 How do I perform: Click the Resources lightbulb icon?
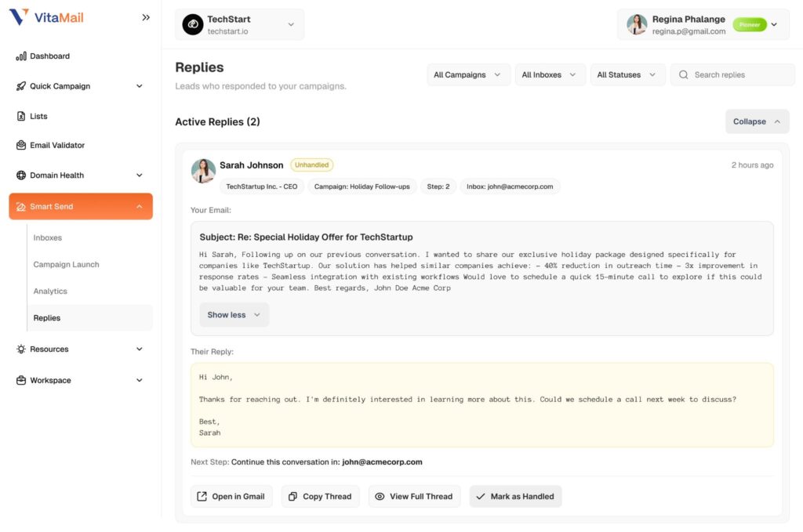pos(21,349)
